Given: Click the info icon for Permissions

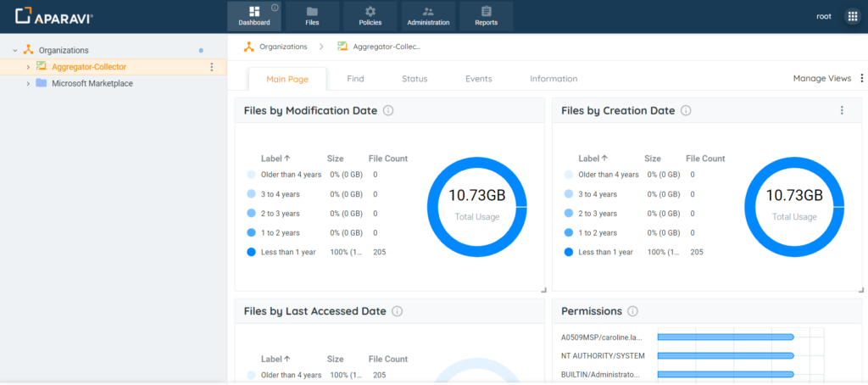Looking at the screenshot, I should tap(632, 311).
